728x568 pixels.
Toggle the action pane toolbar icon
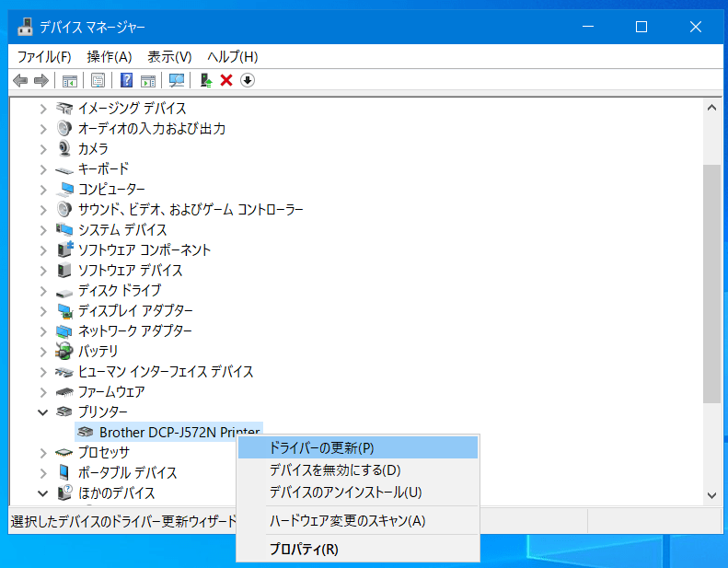click(x=148, y=81)
